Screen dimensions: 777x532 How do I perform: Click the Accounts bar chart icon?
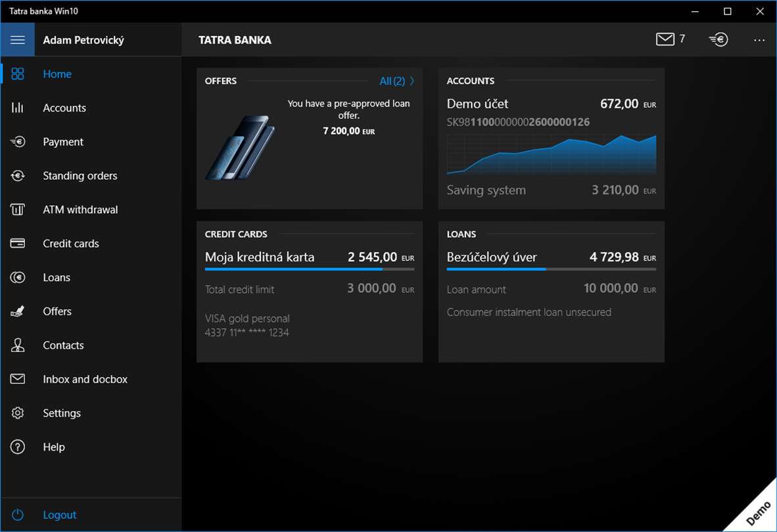tap(17, 108)
